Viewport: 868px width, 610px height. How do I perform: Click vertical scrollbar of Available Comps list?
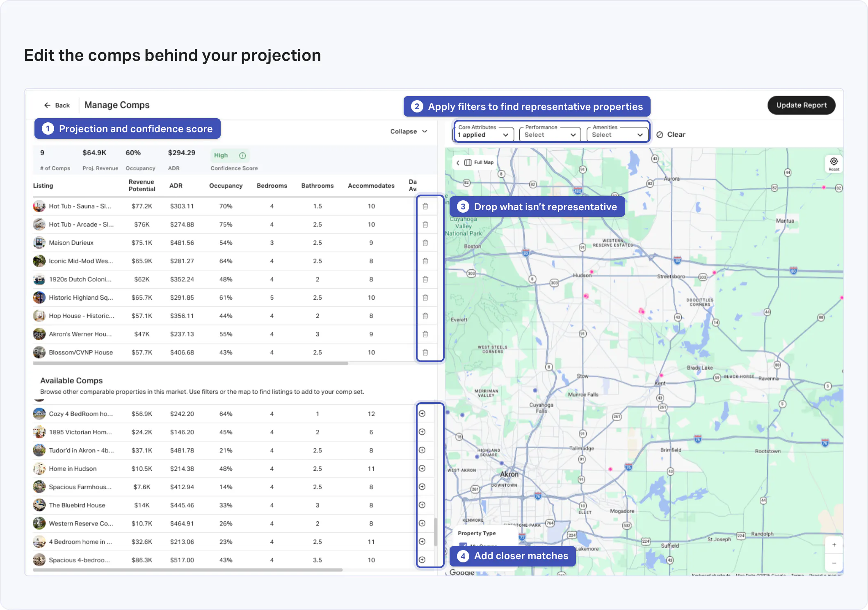(x=435, y=532)
